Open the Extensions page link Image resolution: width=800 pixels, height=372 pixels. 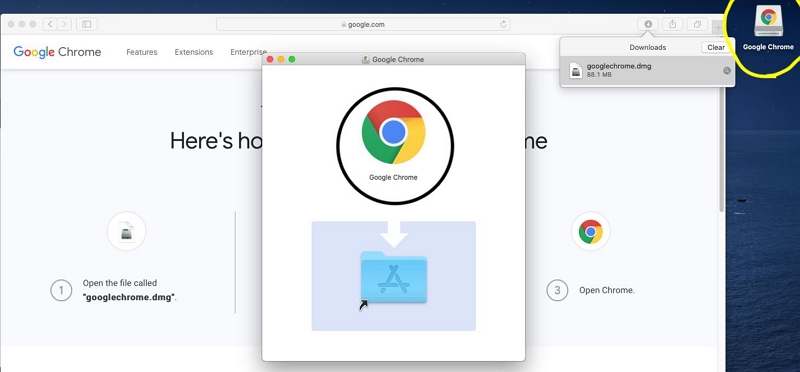tap(194, 52)
